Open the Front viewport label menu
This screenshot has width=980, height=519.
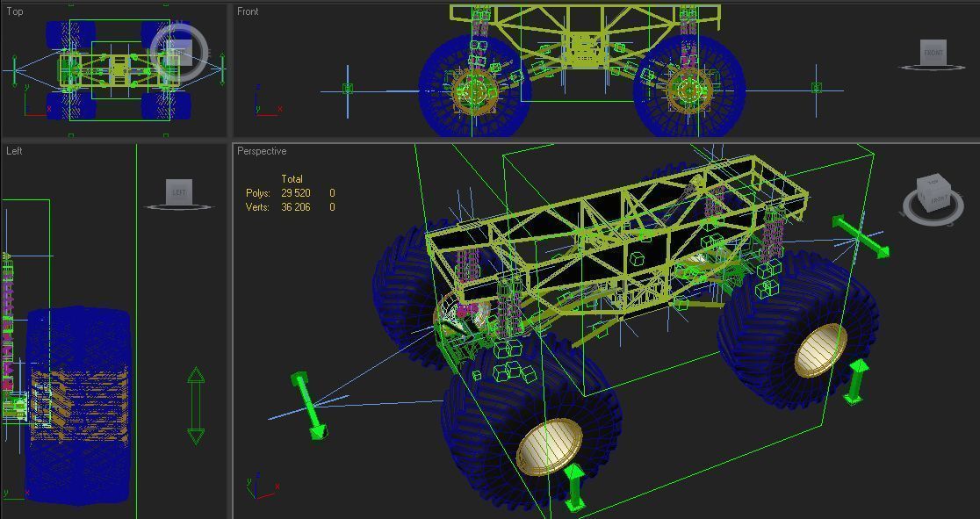248,11
